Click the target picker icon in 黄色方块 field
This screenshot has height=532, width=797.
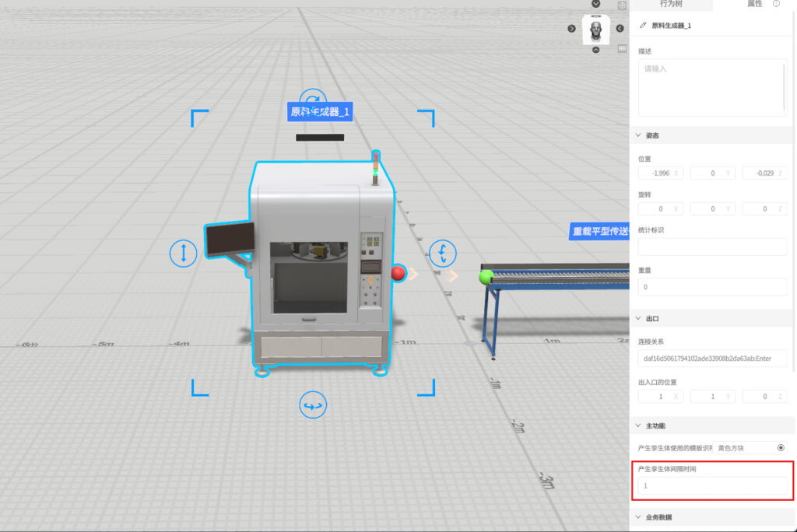[781, 448]
